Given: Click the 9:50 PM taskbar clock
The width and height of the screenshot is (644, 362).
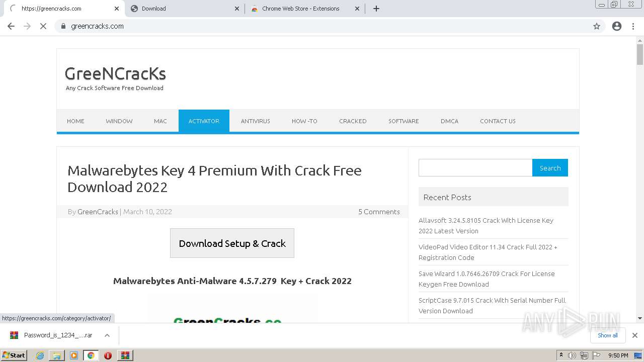Looking at the screenshot, I should 618,355.
